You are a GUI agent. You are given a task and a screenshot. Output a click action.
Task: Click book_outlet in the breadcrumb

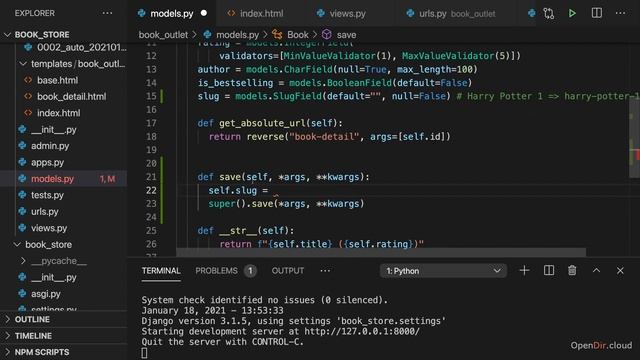click(163, 35)
